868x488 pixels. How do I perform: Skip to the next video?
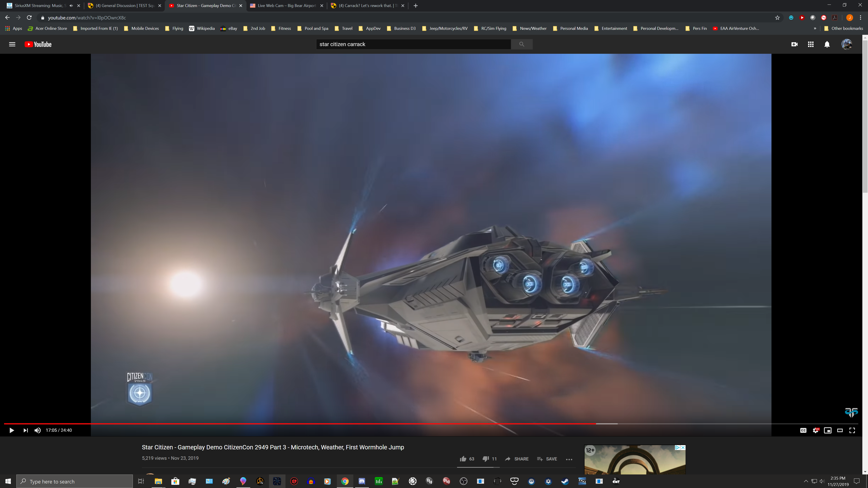pos(26,430)
